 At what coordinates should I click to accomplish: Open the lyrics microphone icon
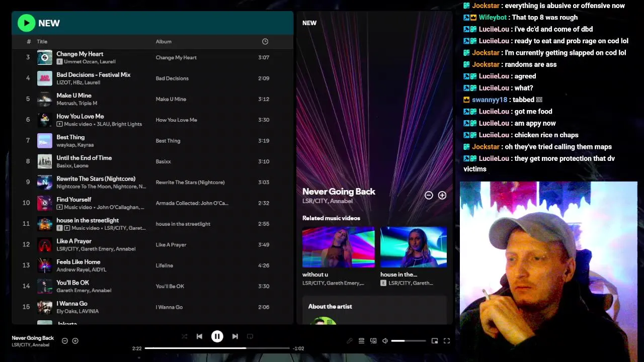coord(350,341)
